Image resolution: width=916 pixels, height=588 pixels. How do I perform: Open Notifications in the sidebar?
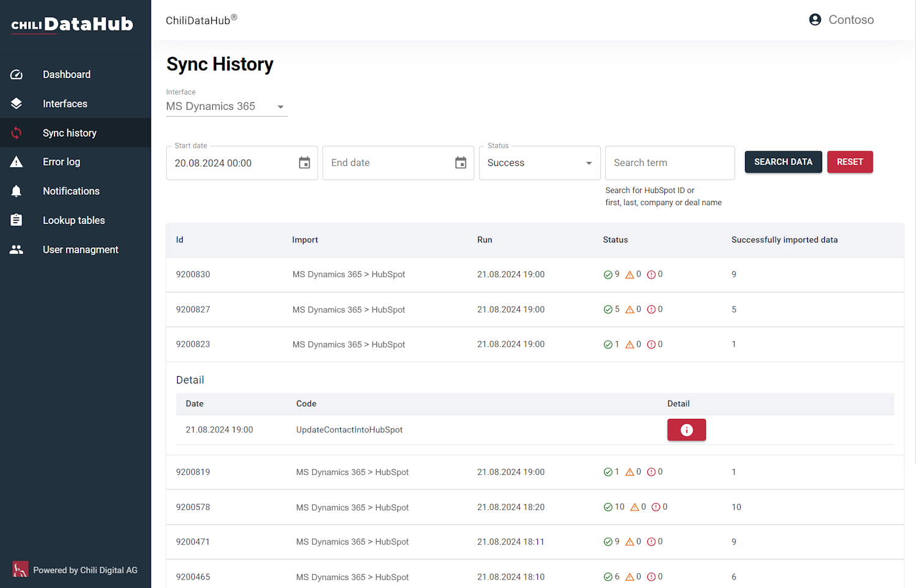click(x=75, y=191)
